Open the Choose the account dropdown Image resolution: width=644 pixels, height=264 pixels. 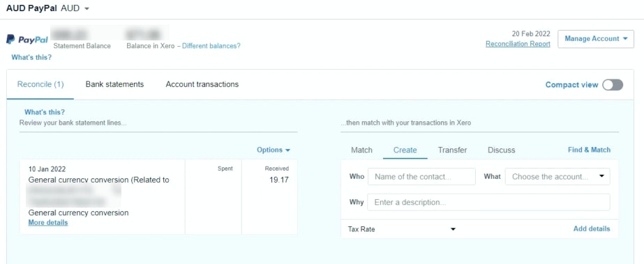tap(557, 177)
